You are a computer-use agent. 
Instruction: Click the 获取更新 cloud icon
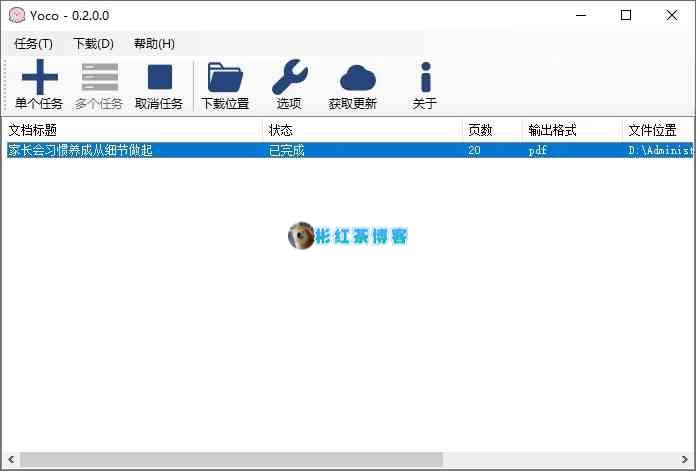(x=358, y=78)
